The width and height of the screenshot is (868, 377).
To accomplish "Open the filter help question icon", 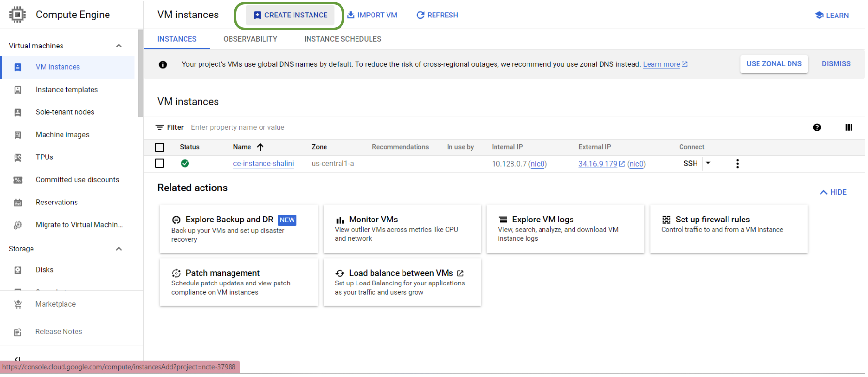I will pyautogui.click(x=817, y=127).
